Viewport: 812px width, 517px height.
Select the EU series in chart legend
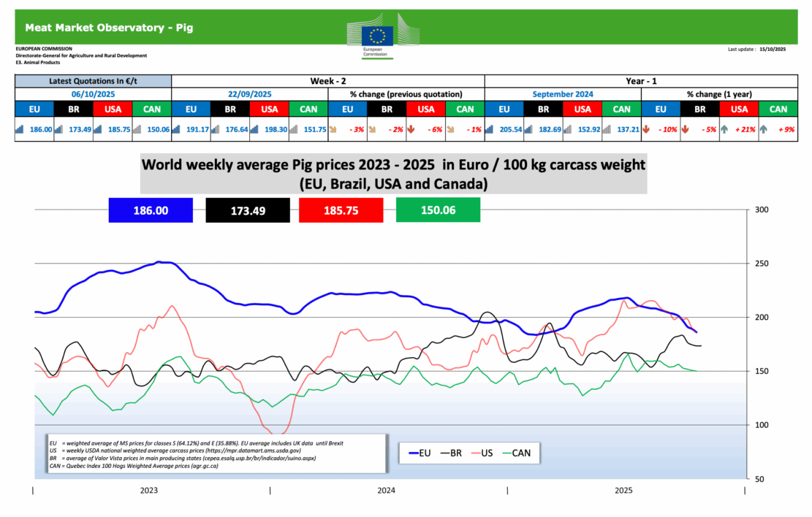425,453
